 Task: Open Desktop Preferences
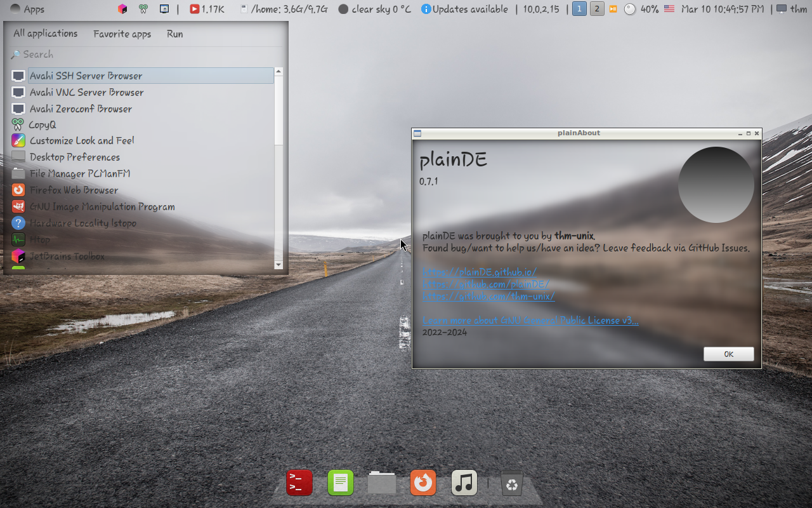click(142, 157)
